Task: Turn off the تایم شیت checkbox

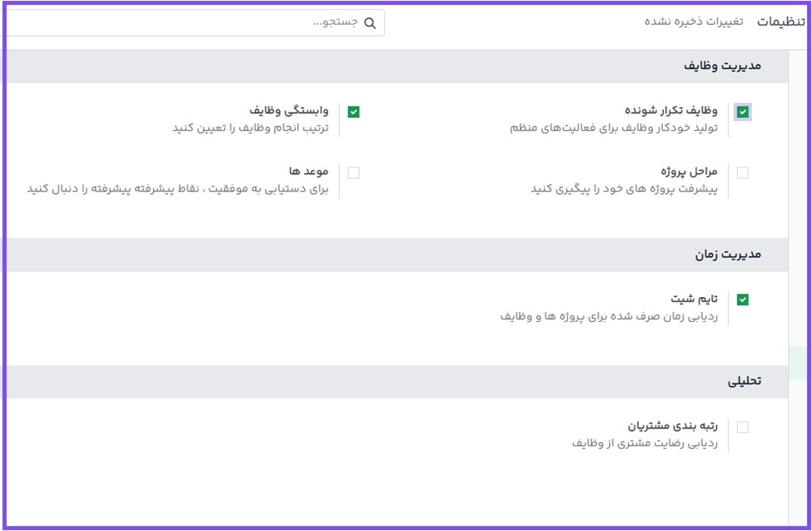Action: [742, 300]
